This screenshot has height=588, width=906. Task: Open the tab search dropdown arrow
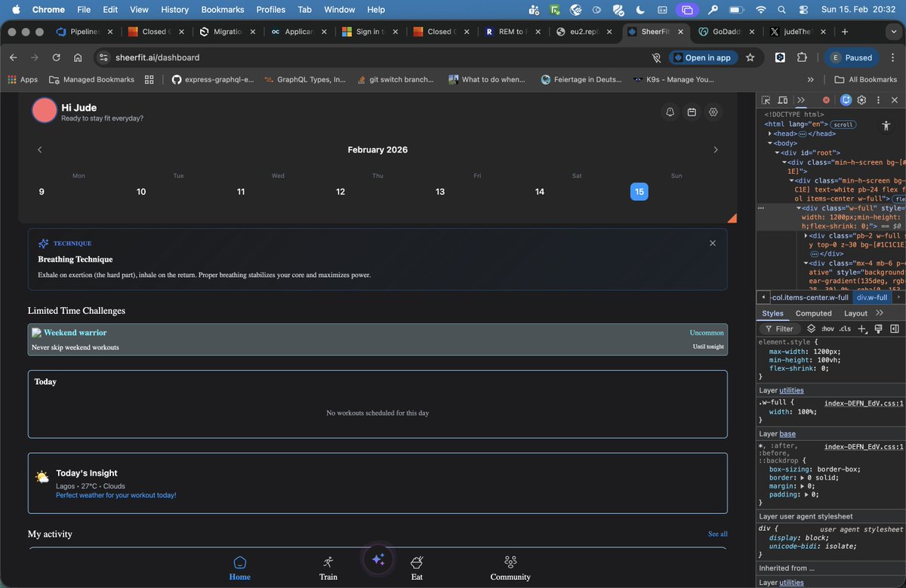pyautogui.click(x=892, y=32)
